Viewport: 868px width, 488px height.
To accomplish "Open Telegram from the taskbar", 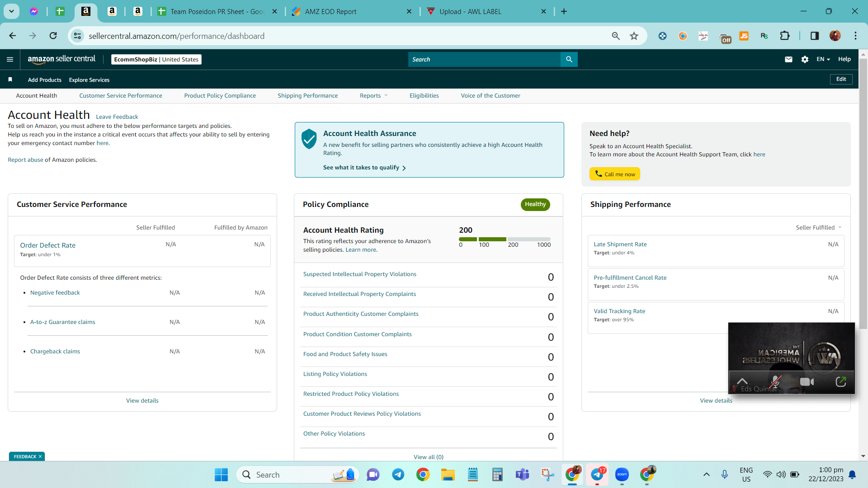I will [x=398, y=474].
